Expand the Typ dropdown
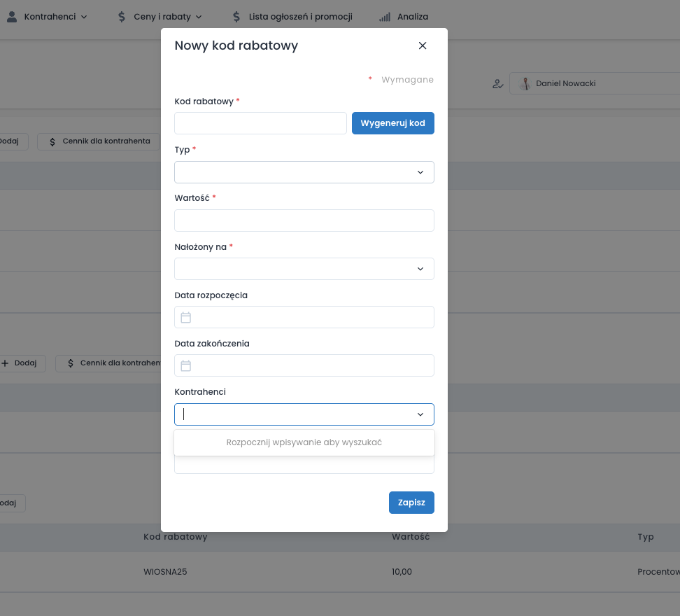 304,172
